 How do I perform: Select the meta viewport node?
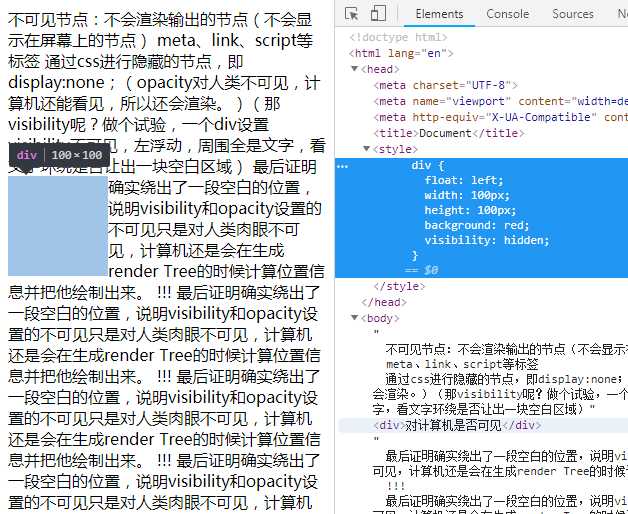coord(501,101)
